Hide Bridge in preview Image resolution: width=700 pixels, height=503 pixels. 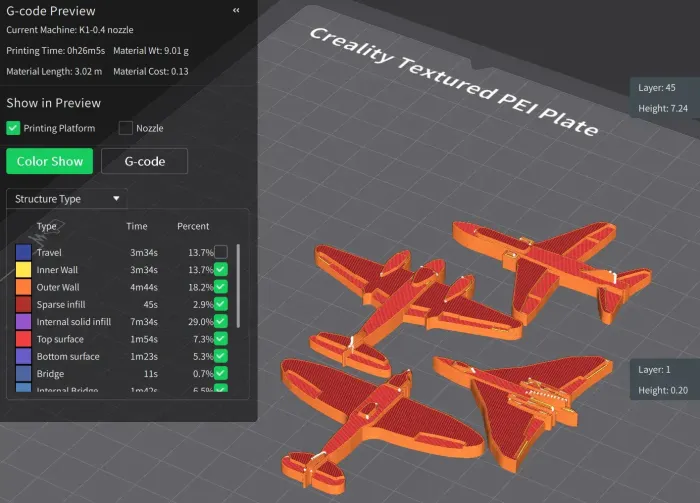pos(221,374)
